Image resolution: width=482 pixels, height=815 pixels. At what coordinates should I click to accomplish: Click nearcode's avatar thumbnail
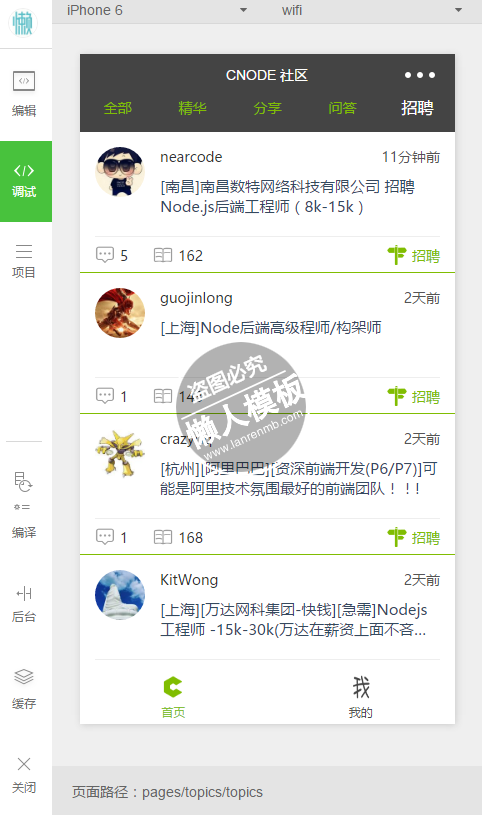coord(120,172)
